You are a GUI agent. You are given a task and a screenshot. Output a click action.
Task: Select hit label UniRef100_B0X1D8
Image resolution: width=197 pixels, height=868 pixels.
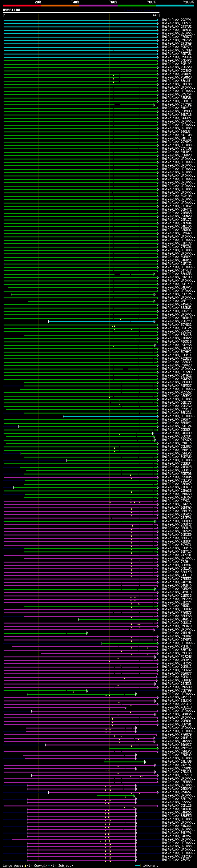177,196
